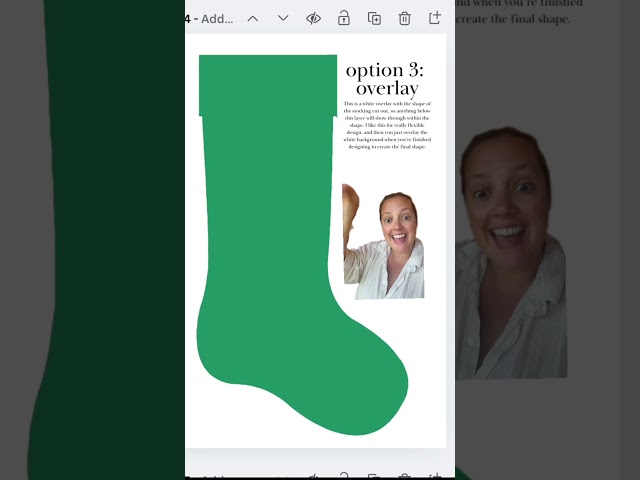The image size is (640, 480).
Task: Add a new page with the plus page icon
Action: [x=435, y=18]
